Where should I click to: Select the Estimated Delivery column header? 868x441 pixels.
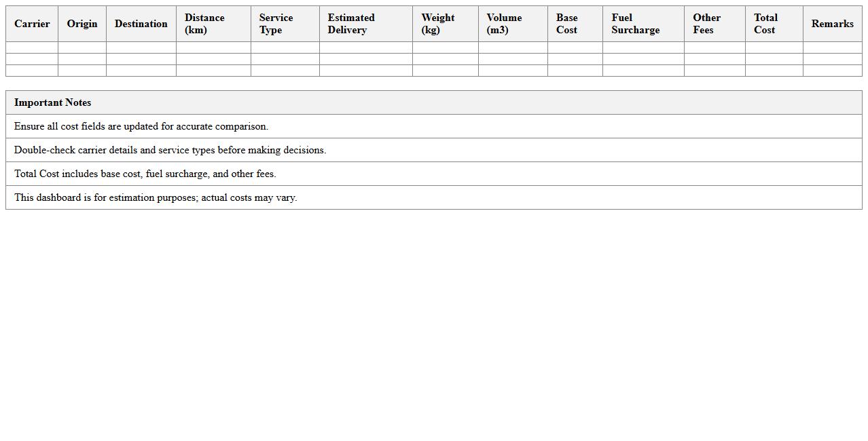point(365,23)
